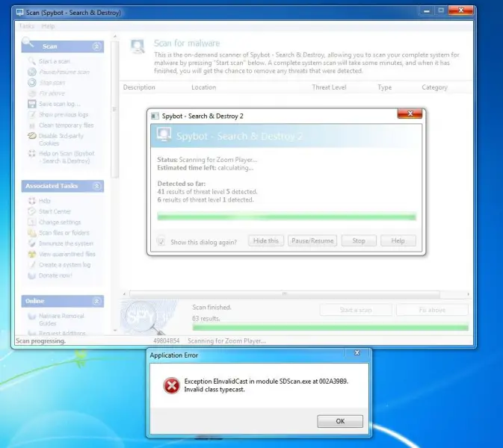Image resolution: width=503 pixels, height=448 pixels.
Task: Click the horizontal scrollbar under results list
Action: point(285,294)
